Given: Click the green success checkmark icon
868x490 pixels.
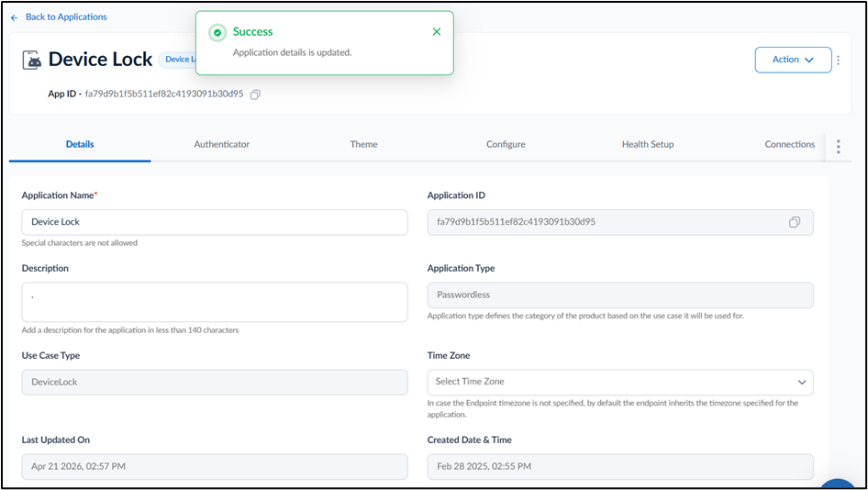Looking at the screenshot, I should 217,33.
